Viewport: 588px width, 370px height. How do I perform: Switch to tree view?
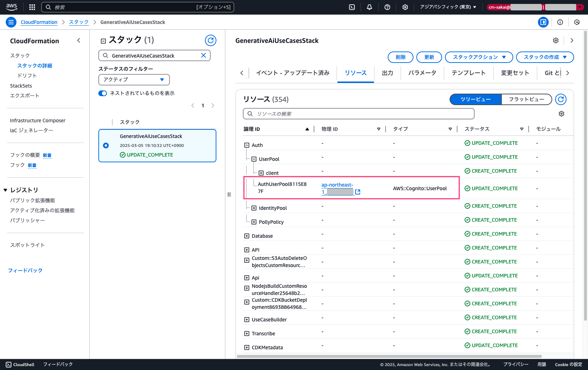(476, 99)
